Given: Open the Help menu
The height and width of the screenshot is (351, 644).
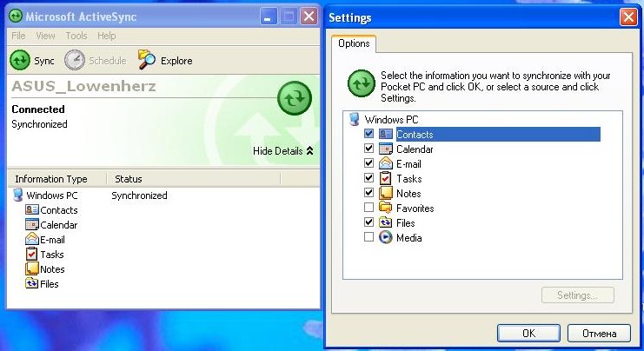Looking at the screenshot, I should [x=106, y=36].
